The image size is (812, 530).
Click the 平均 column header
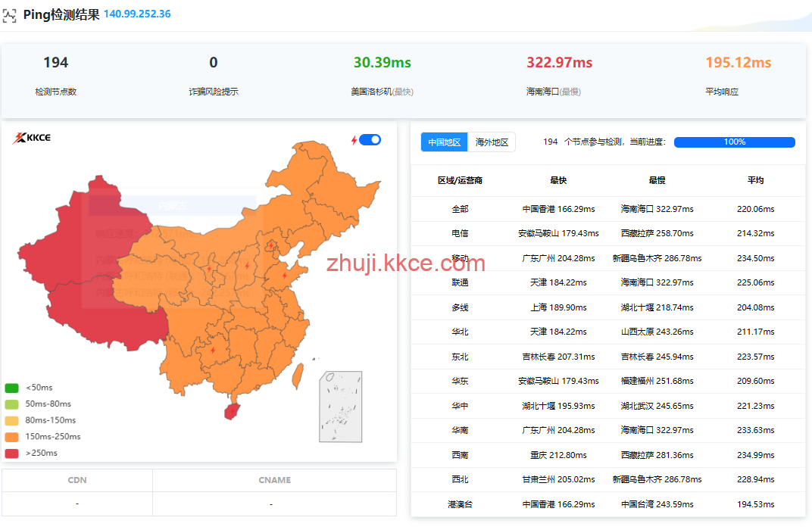pos(755,181)
